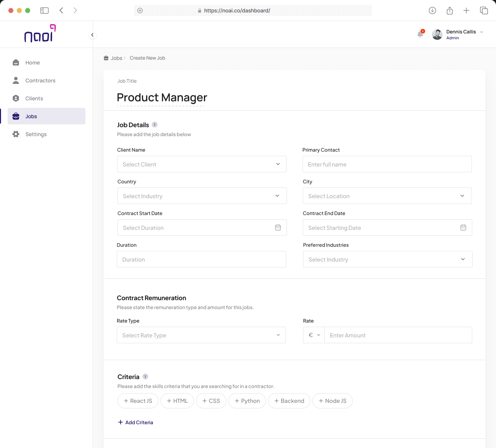Open the Country dropdown
This screenshot has width=496, height=448.
tap(202, 196)
